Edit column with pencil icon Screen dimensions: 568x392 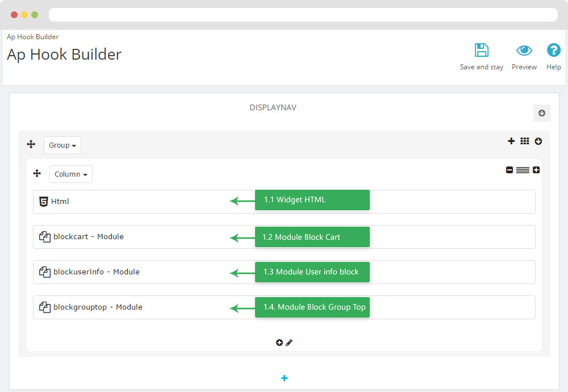coord(289,343)
